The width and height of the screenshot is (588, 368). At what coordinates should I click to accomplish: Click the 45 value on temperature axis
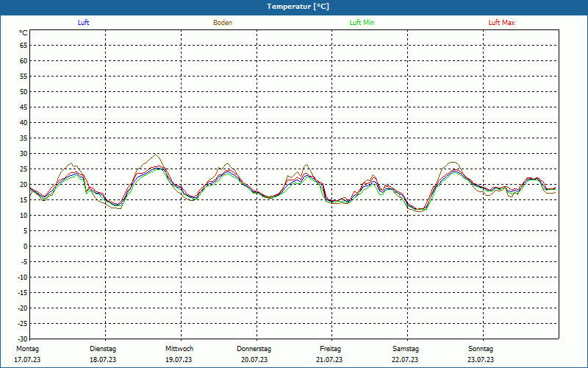pos(24,107)
